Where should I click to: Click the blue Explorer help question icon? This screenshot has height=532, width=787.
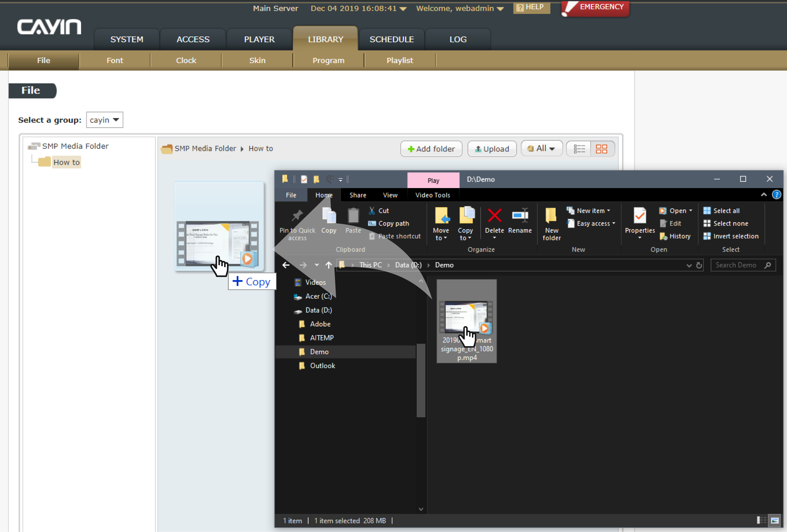coord(776,195)
